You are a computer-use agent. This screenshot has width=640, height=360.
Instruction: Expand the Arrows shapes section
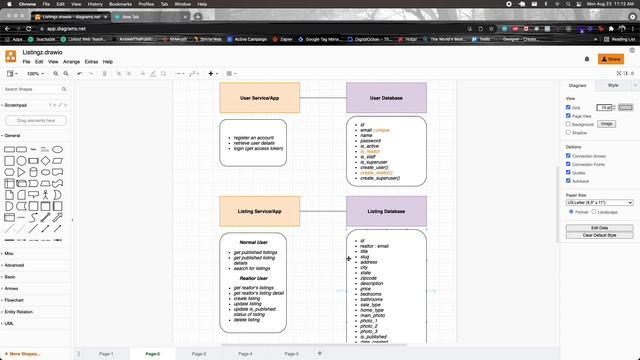[11, 289]
